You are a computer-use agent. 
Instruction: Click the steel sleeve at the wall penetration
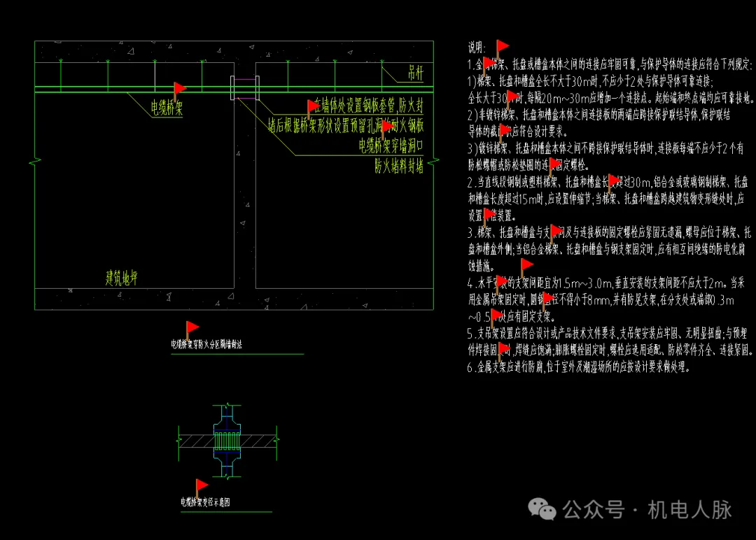244,89
